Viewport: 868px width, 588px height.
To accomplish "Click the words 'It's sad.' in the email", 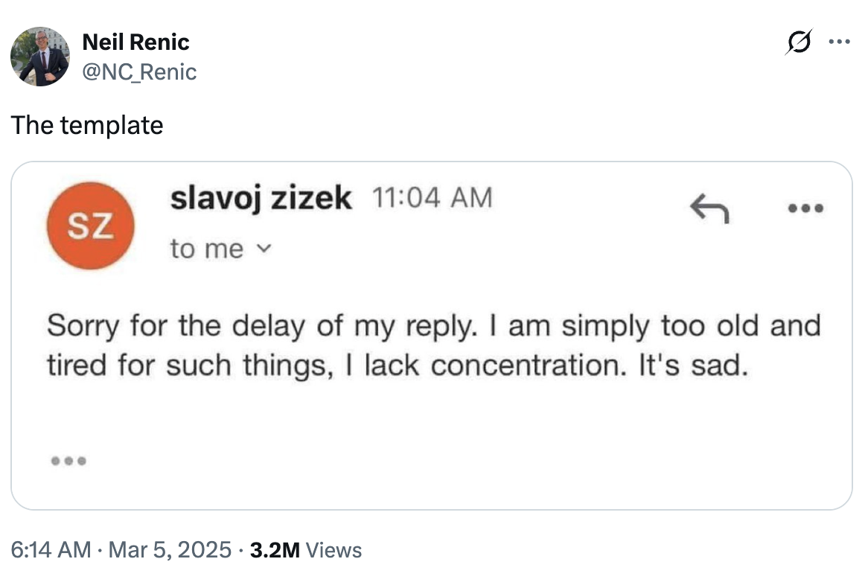I will coord(693,365).
